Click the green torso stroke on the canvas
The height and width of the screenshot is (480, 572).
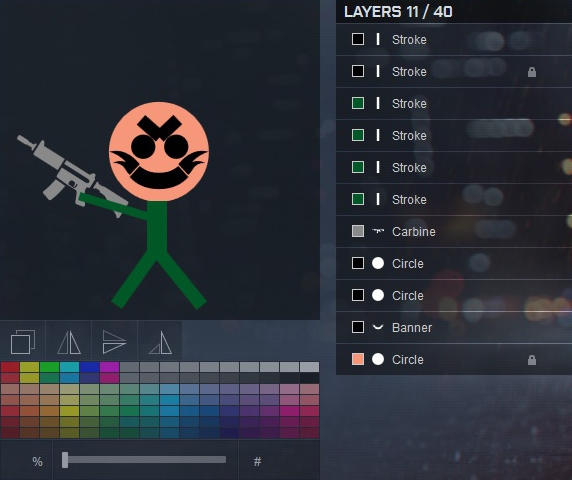click(157, 228)
